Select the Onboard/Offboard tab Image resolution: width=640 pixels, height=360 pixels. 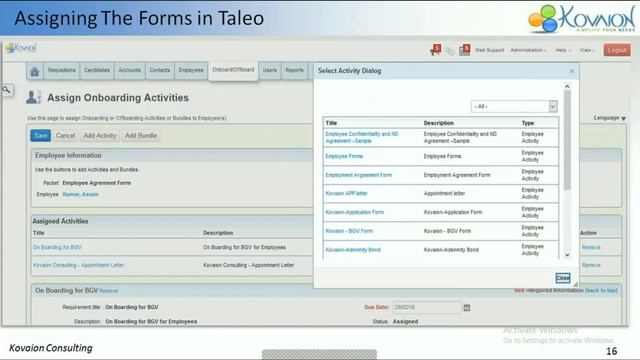click(x=233, y=70)
